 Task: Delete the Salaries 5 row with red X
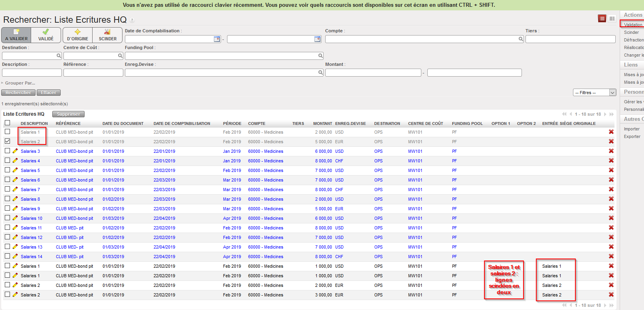(611, 170)
